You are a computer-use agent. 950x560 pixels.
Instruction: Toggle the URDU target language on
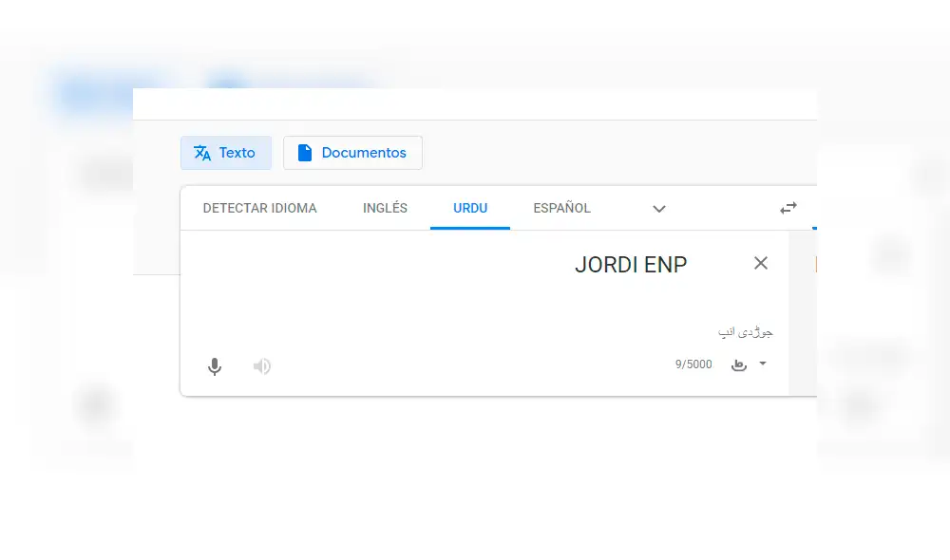469,208
